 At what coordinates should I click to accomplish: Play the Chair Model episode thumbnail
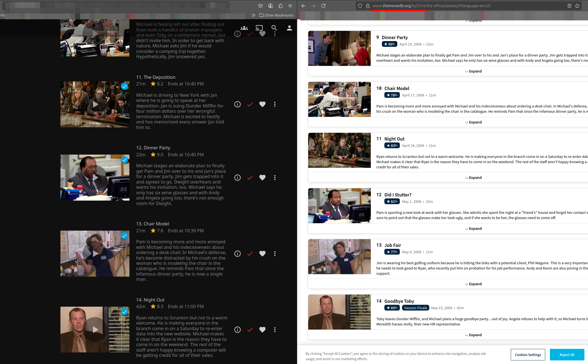click(95, 254)
